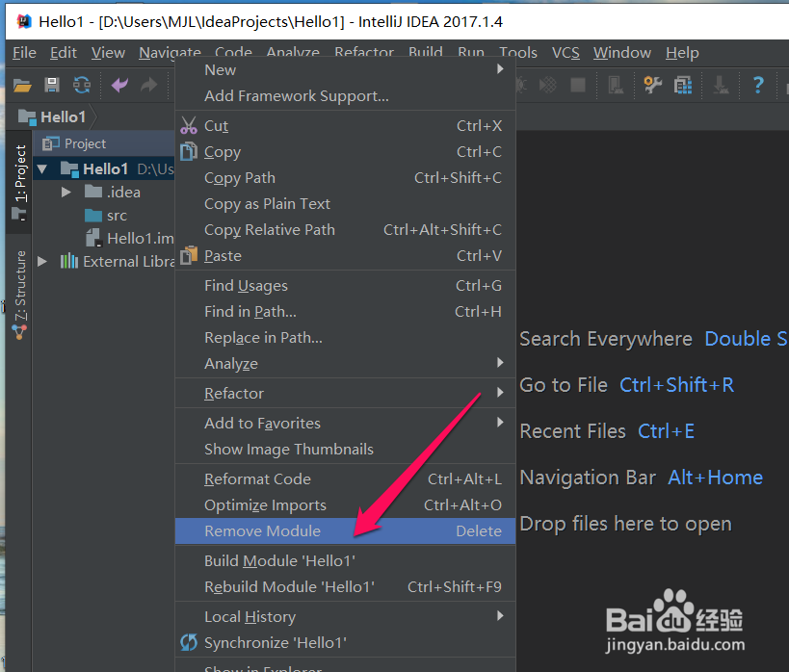Screen dimensions: 789x672
Task: Click the Synchronize toolbar icon
Action: 82,85
